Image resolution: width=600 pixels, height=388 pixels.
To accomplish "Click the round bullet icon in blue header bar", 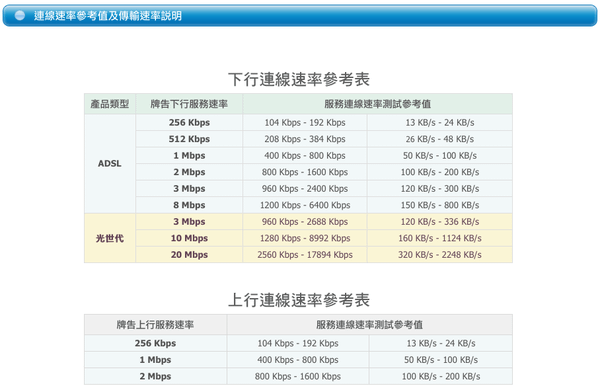I will (x=20, y=16).
